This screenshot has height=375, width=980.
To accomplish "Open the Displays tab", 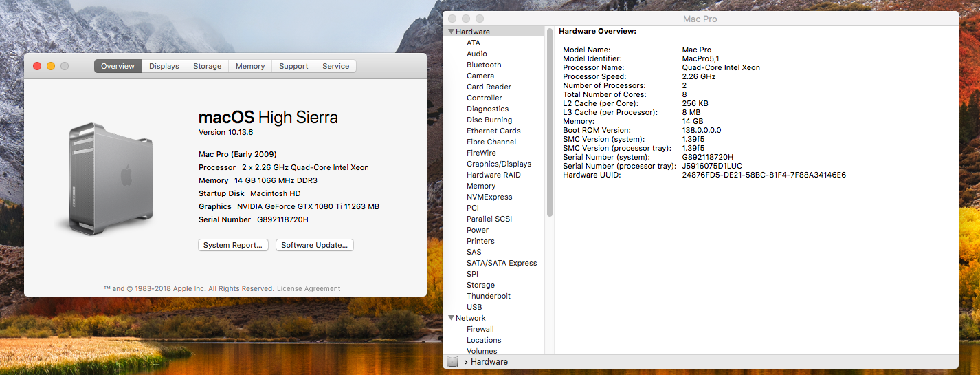I will [164, 66].
